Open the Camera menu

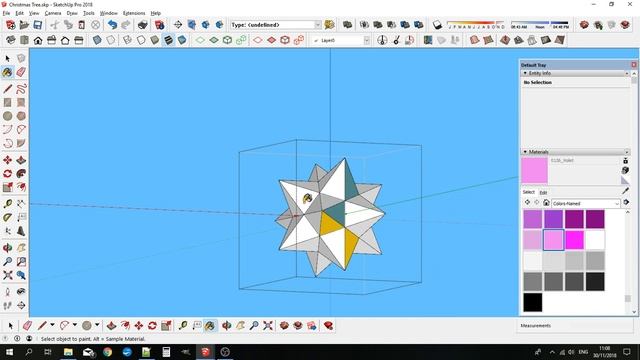click(53, 13)
